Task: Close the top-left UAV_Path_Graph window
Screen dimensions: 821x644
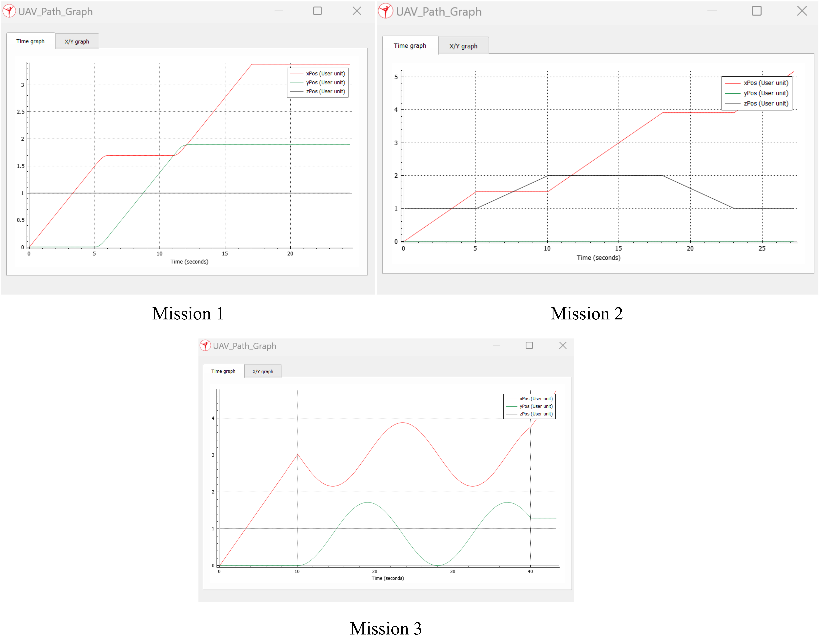Action: click(x=357, y=11)
